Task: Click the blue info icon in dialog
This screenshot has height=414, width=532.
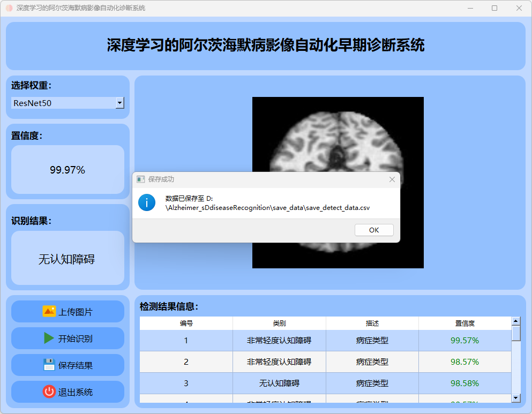Action: (x=147, y=202)
